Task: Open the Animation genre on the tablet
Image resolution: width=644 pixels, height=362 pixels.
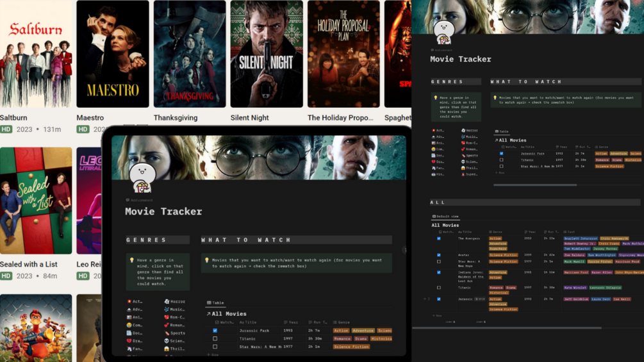Action: (135, 317)
